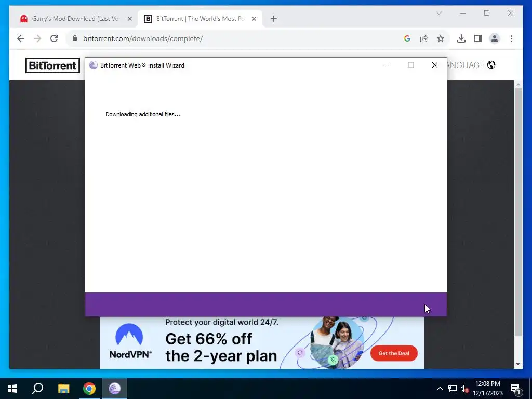
Task: Switch to Chrome in taskbar
Action: (89, 389)
